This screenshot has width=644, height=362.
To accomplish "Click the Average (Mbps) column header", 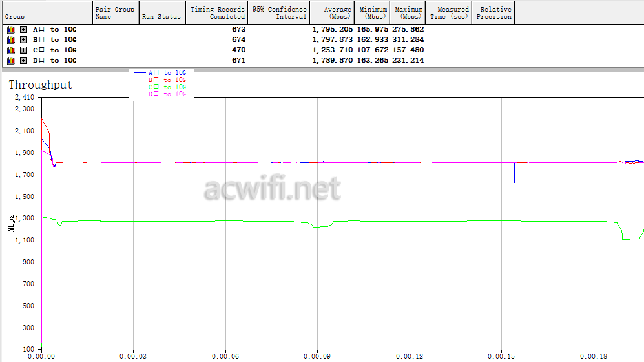I will point(332,13).
